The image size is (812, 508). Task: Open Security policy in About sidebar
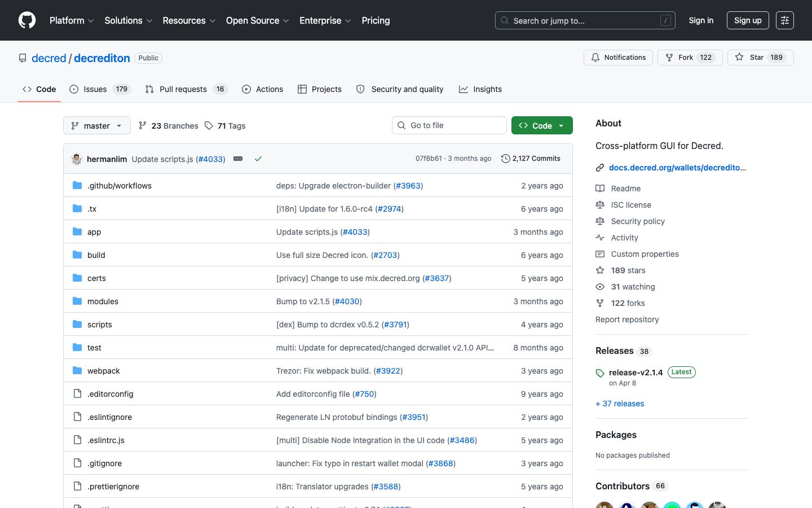tap(638, 221)
